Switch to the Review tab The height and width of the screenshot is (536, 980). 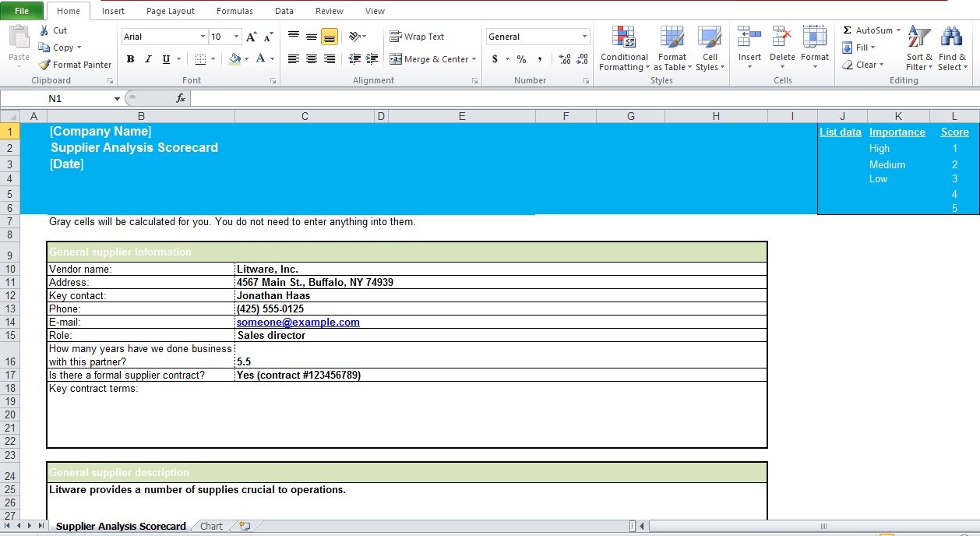pyautogui.click(x=330, y=11)
